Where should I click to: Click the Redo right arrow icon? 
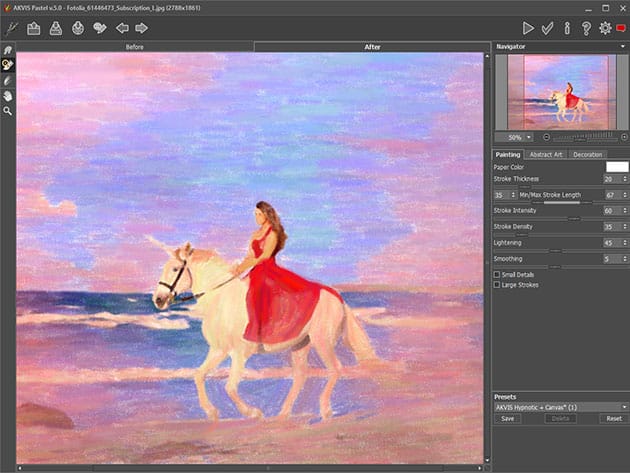(x=142, y=28)
